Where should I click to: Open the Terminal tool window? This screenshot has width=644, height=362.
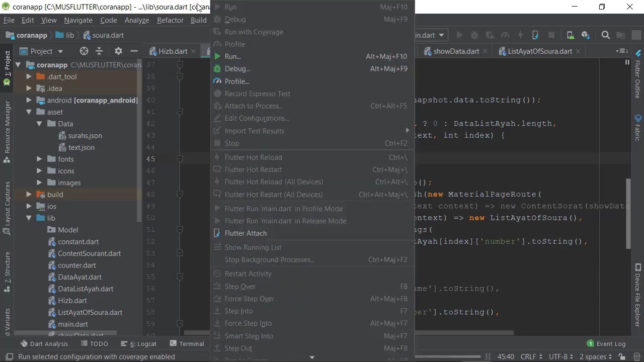(187, 344)
